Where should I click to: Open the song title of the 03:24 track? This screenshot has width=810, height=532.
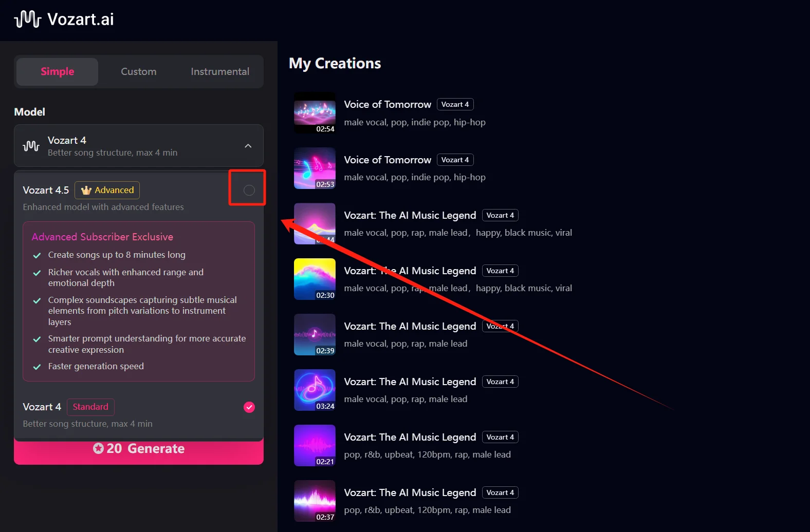tap(410, 382)
